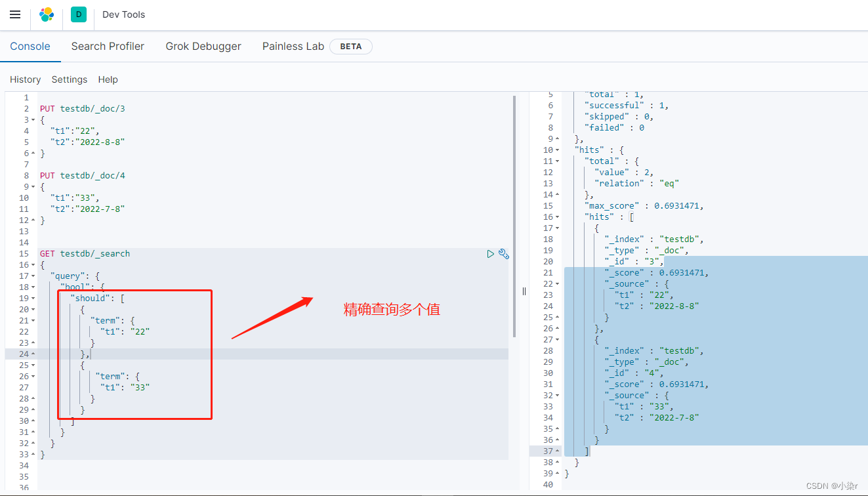Viewport: 868px width, 496px height.
Task: Click the "_id" : "3" output line
Action: pos(634,262)
